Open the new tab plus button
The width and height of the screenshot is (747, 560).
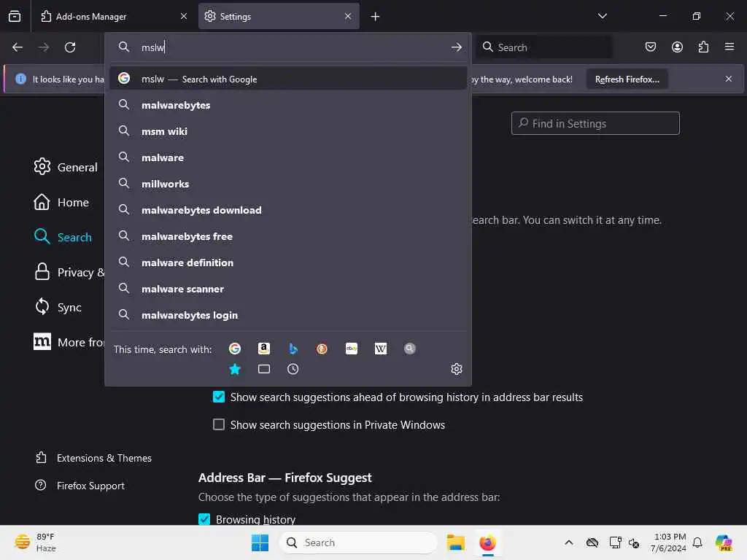376,17
